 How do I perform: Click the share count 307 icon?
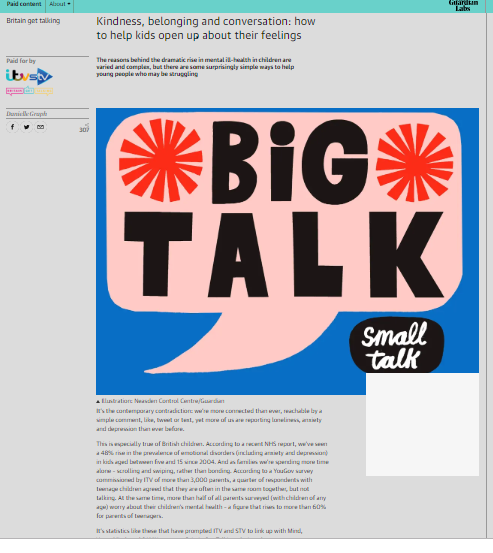(84, 128)
